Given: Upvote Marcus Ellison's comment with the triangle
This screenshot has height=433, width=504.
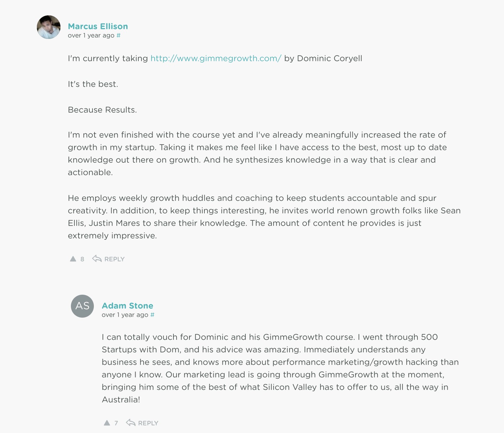Looking at the screenshot, I should (x=73, y=259).
